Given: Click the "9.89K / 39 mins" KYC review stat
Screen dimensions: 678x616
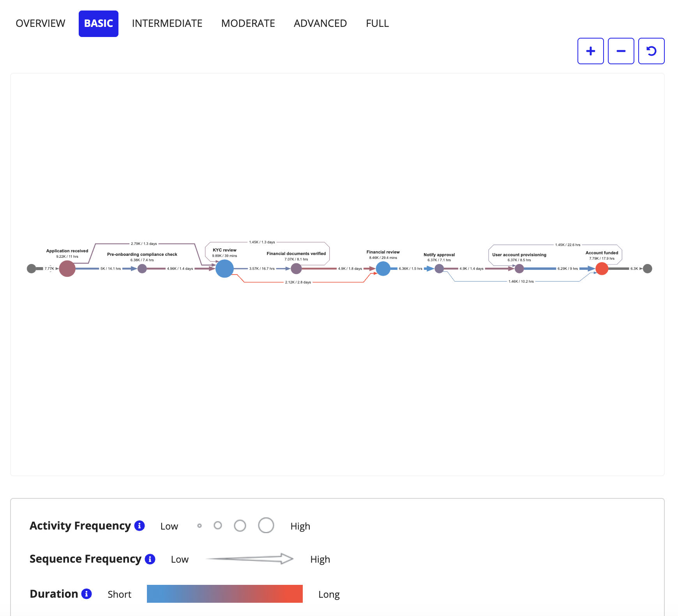Looking at the screenshot, I should [224, 256].
